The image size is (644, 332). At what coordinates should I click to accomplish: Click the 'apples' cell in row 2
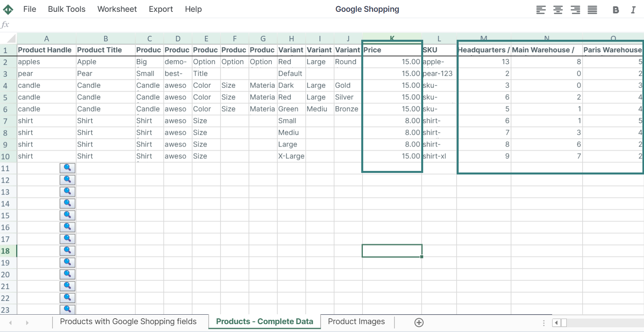[47, 62]
